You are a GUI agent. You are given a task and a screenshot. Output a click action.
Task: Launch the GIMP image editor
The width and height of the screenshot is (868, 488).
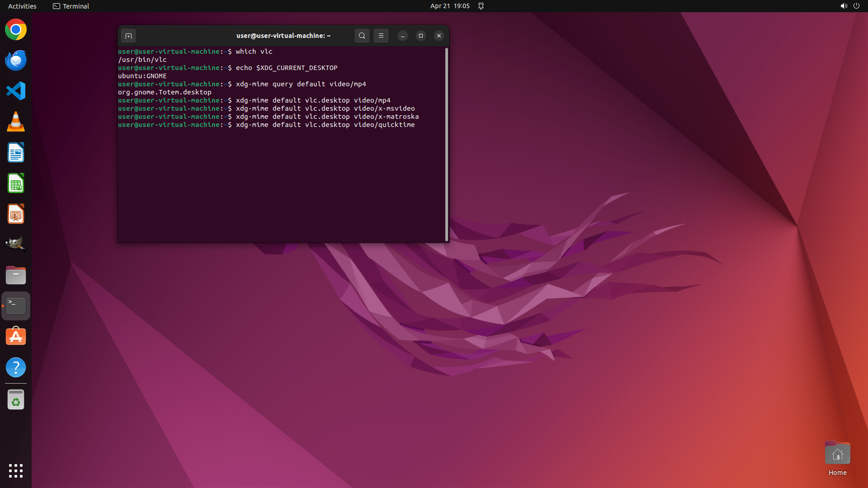coord(16,244)
